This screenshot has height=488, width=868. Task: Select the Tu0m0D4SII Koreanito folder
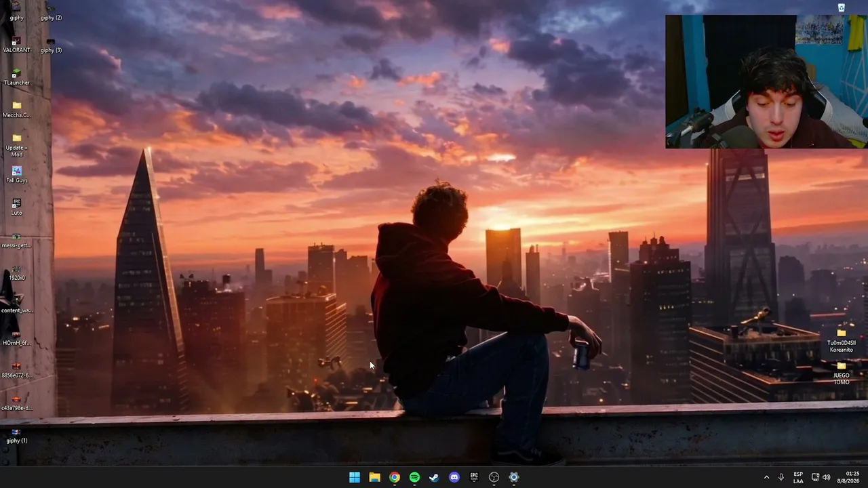[x=842, y=342]
